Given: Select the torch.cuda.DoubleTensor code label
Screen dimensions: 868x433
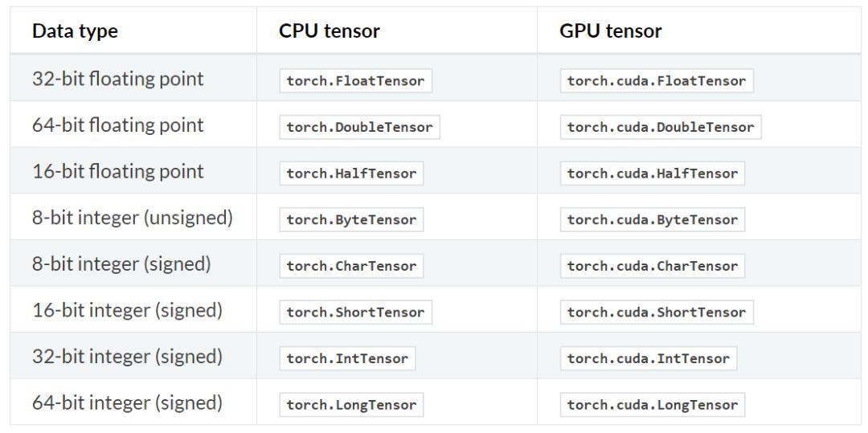Looking at the screenshot, I should [x=660, y=127].
